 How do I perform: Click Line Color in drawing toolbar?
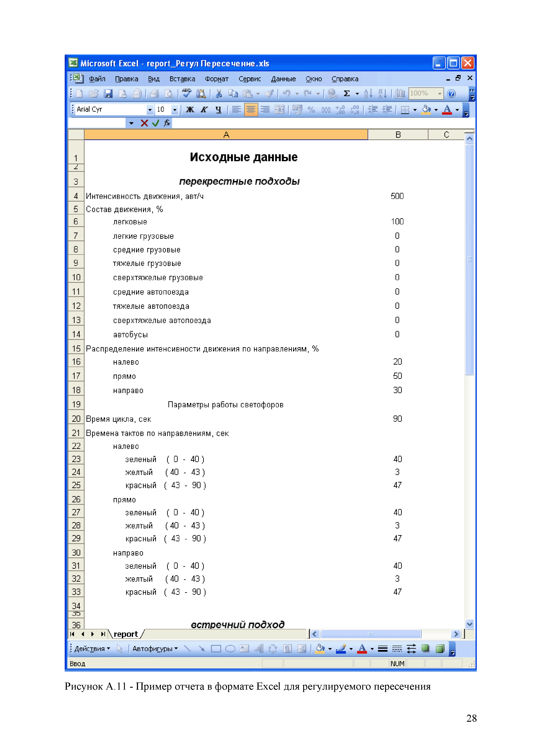(341, 649)
